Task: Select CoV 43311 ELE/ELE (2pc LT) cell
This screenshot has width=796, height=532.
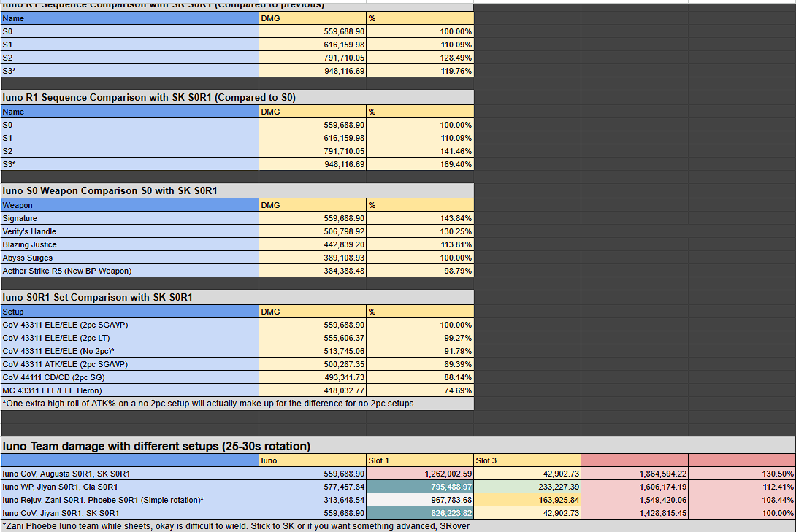Action: pos(130,338)
